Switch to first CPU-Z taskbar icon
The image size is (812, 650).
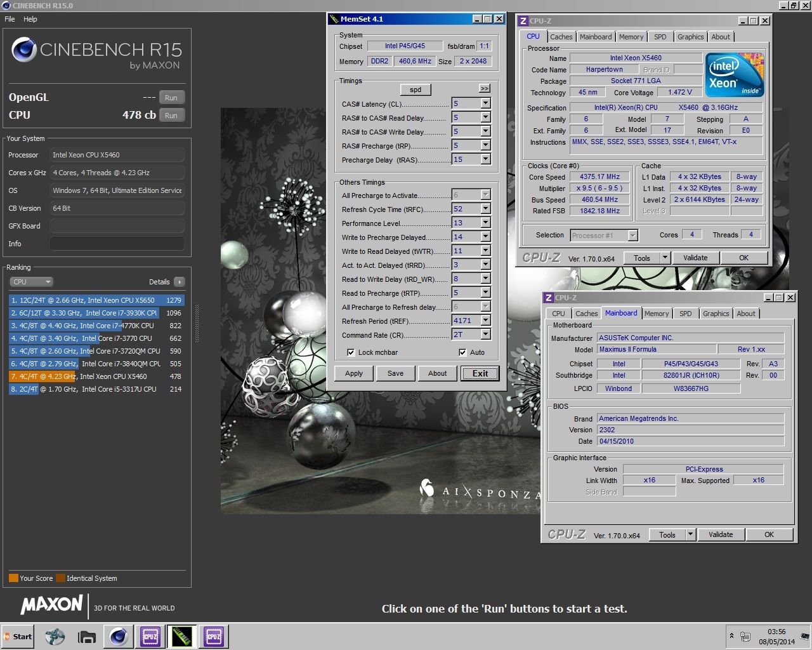click(150, 637)
